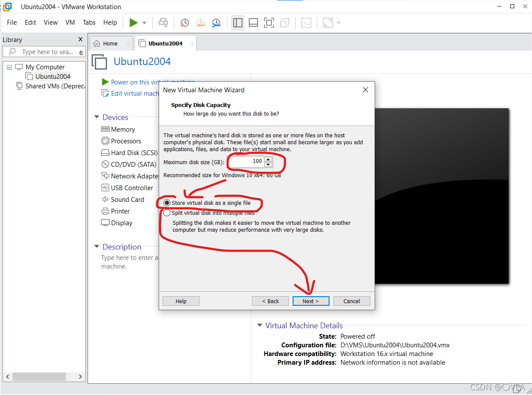Viewport: 532px width, 395px height.
Task: Collapse the Description section
Action: [x=97, y=247]
